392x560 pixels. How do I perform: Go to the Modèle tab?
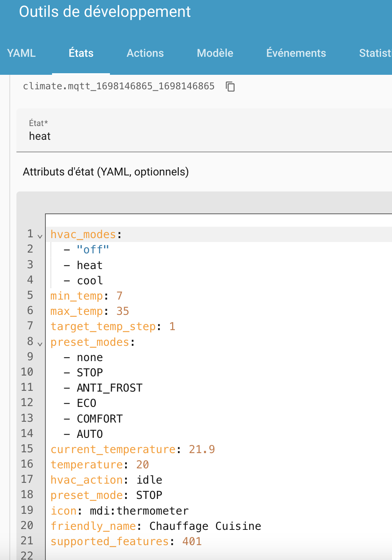point(215,53)
